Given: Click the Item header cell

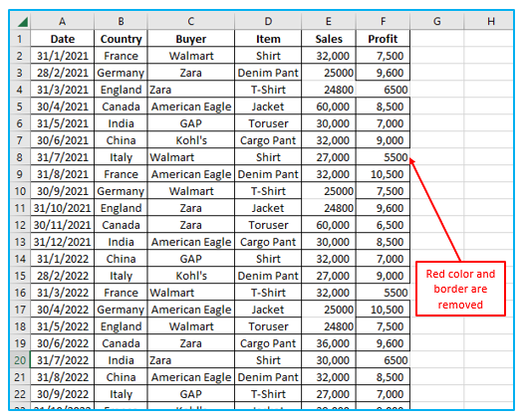Looking at the screenshot, I should tap(268, 39).
